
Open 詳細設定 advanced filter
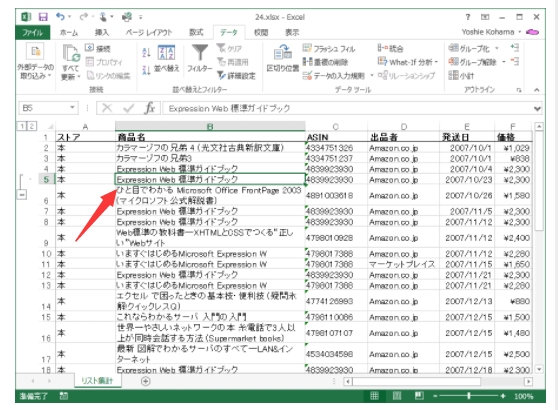point(236,75)
